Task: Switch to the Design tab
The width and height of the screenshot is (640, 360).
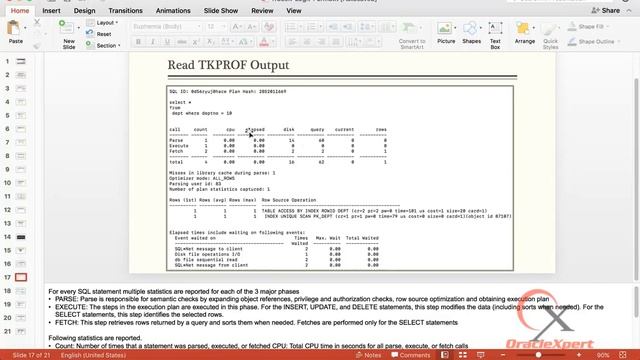Action: pyautogui.click(x=84, y=11)
